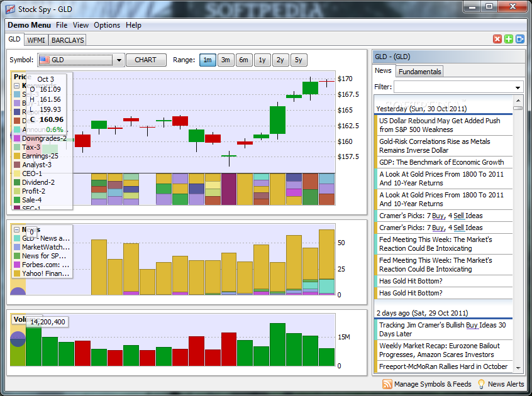Open the Demo Menu
Screen dimensions: 532x396
(x=29, y=25)
